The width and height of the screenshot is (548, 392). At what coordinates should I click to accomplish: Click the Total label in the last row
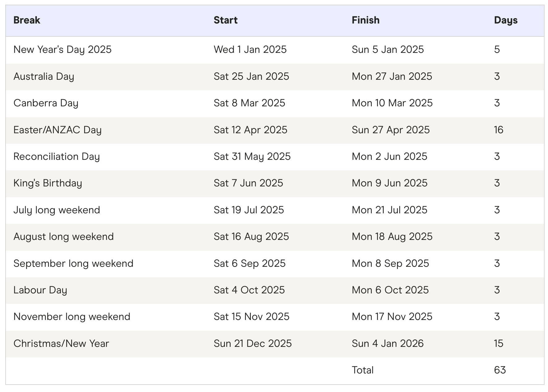pos(362,370)
